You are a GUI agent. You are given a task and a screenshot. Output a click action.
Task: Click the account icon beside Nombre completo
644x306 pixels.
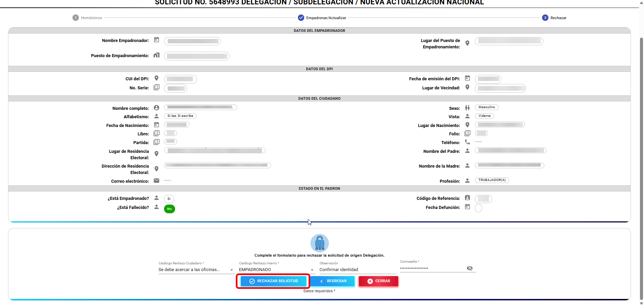pos(156,108)
